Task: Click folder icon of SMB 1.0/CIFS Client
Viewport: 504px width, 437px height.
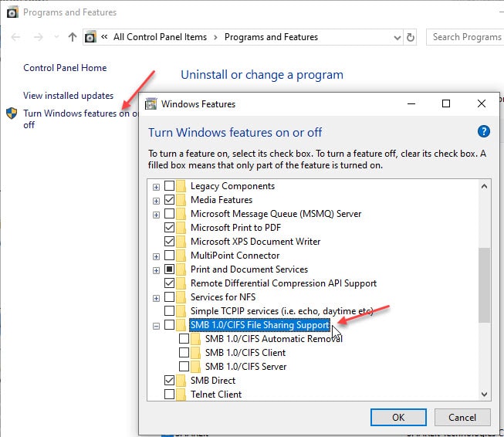Action: (195, 353)
